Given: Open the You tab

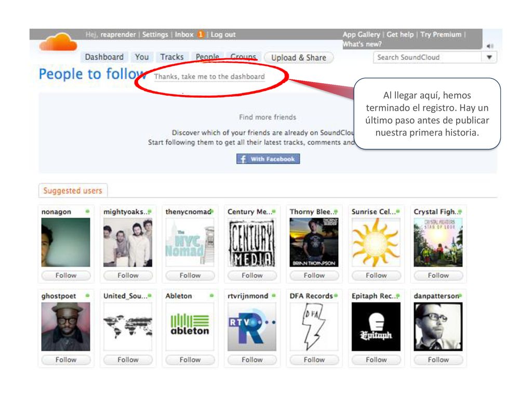Looking at the screenshot, I should tap(142, 57).
